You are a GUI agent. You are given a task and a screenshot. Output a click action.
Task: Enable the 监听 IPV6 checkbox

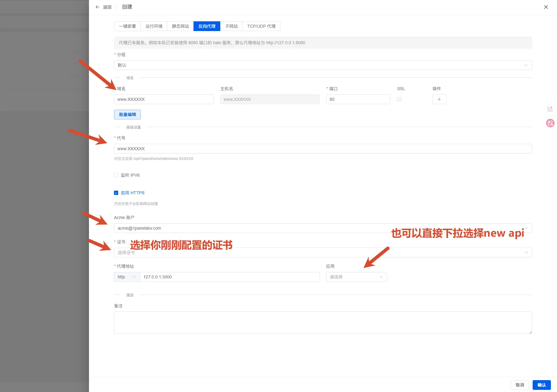coord(116,175)
